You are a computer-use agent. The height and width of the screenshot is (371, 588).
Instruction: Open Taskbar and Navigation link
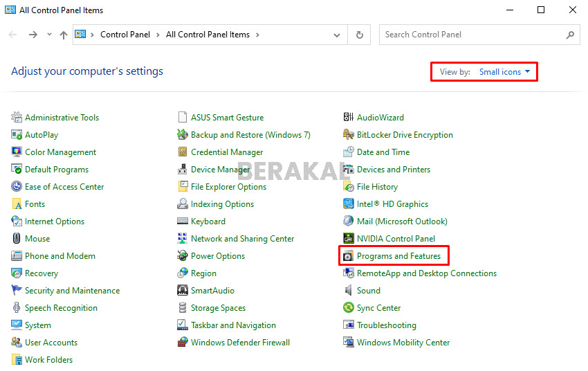click(233, 325)
